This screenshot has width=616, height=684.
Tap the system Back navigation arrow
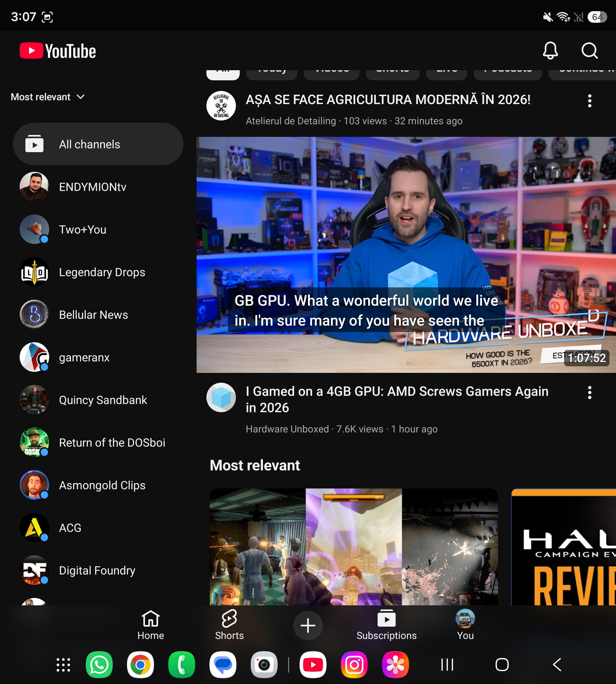click(557, 665)
